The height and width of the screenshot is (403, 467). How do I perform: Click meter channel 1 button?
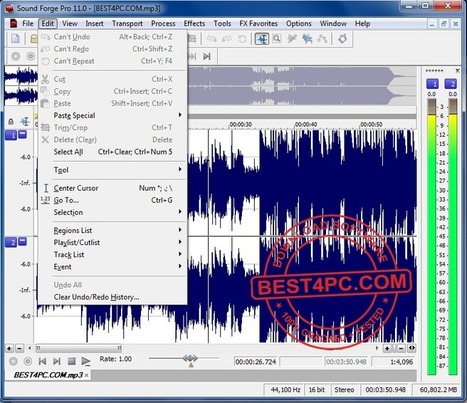(433, 84)
